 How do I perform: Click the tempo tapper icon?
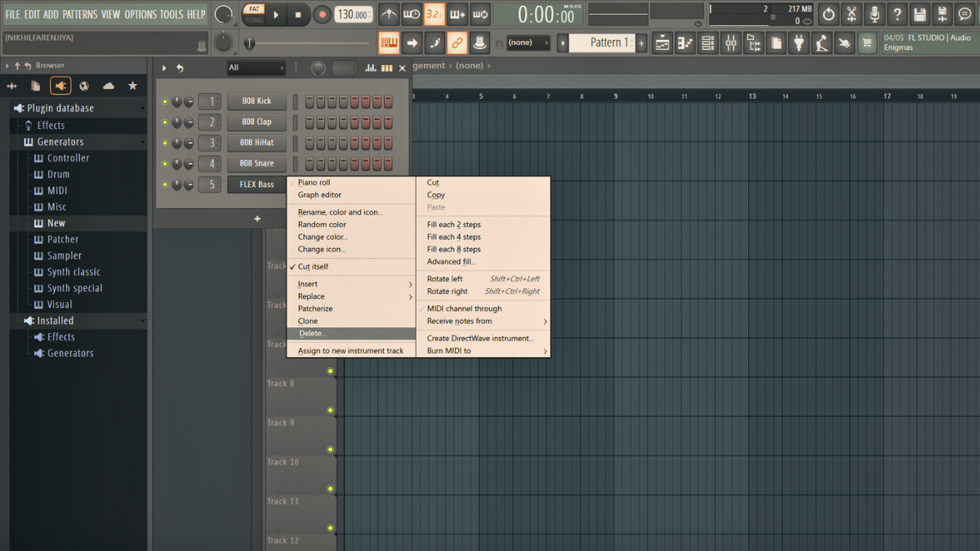click(822, 42)
